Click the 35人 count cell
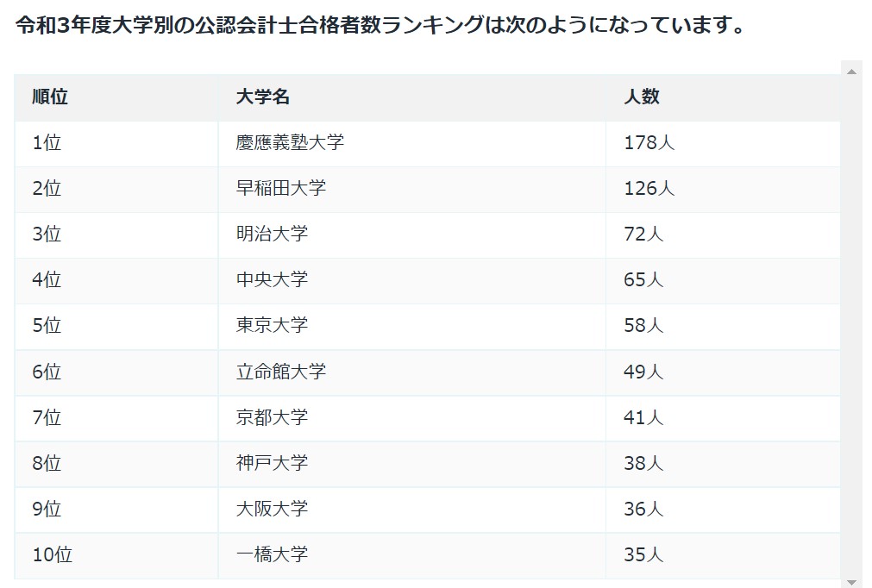The image size is (872, 588). (723, 556)
